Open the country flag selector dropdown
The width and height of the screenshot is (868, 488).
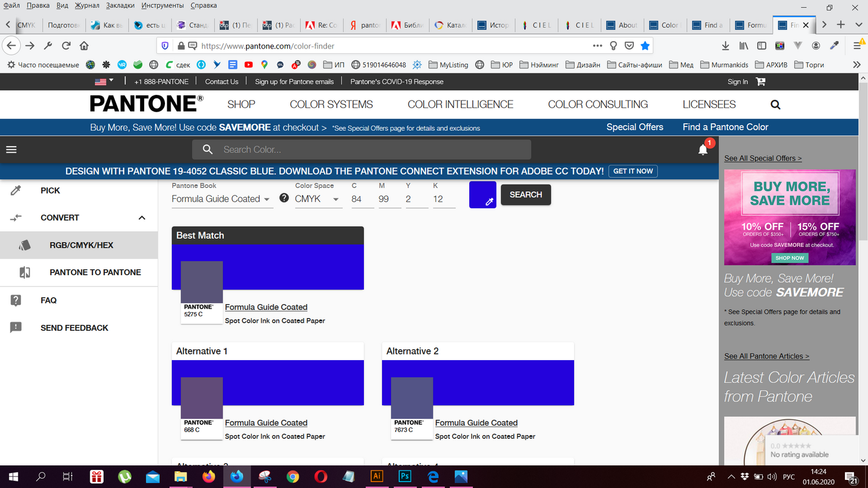click(x=104, y=82)
